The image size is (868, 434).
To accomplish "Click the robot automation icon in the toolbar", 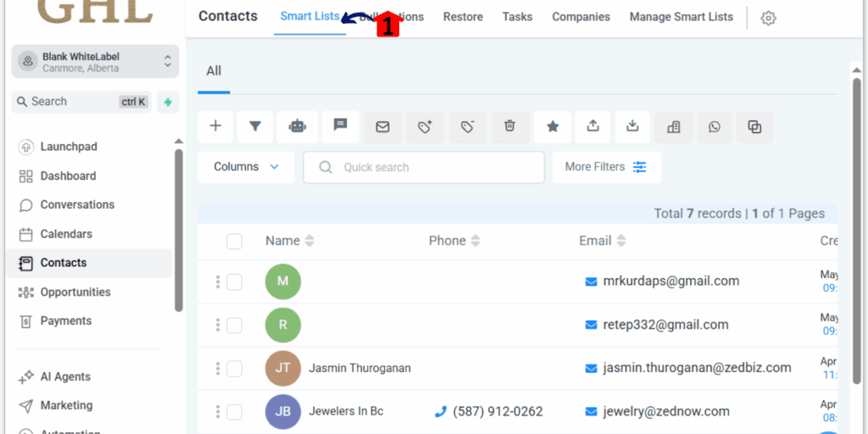I will click(x=298, y=127).
